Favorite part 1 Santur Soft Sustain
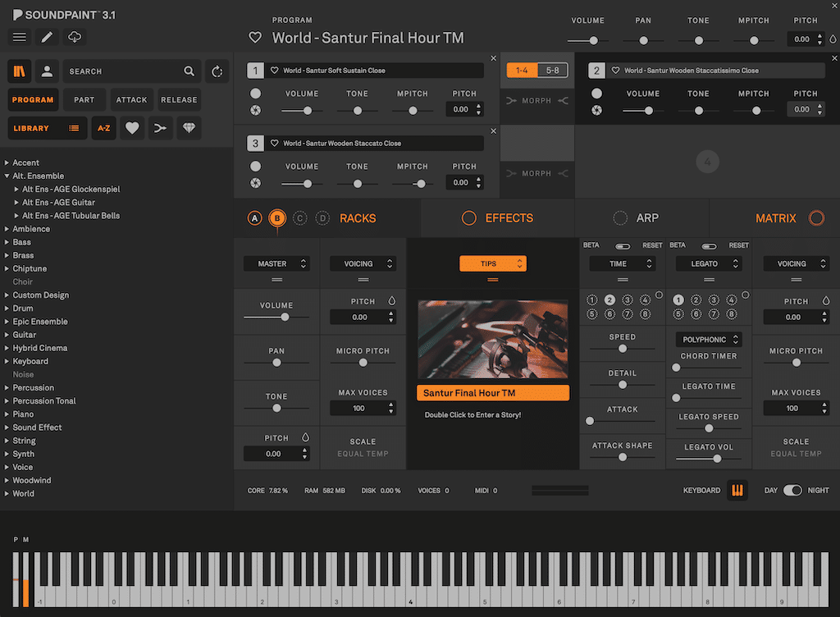Screen dimensions: 840x617 click(274, 71)
